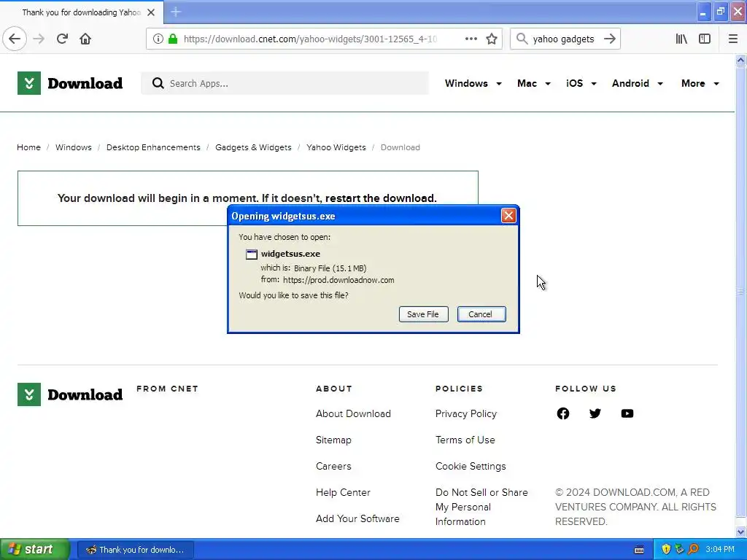Screen dimensions: 747x560
Task: Focus the Search Apps input field
Action: [285, 83]
